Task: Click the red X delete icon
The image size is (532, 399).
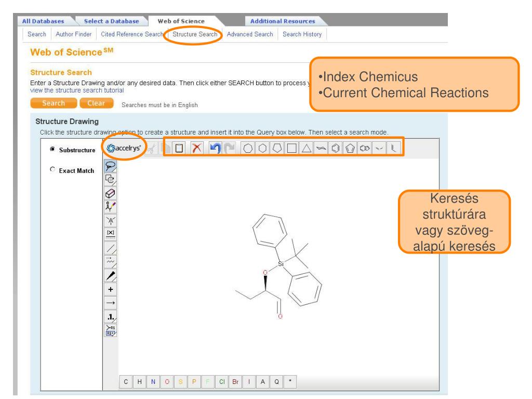Action: (x=197, y=148)
